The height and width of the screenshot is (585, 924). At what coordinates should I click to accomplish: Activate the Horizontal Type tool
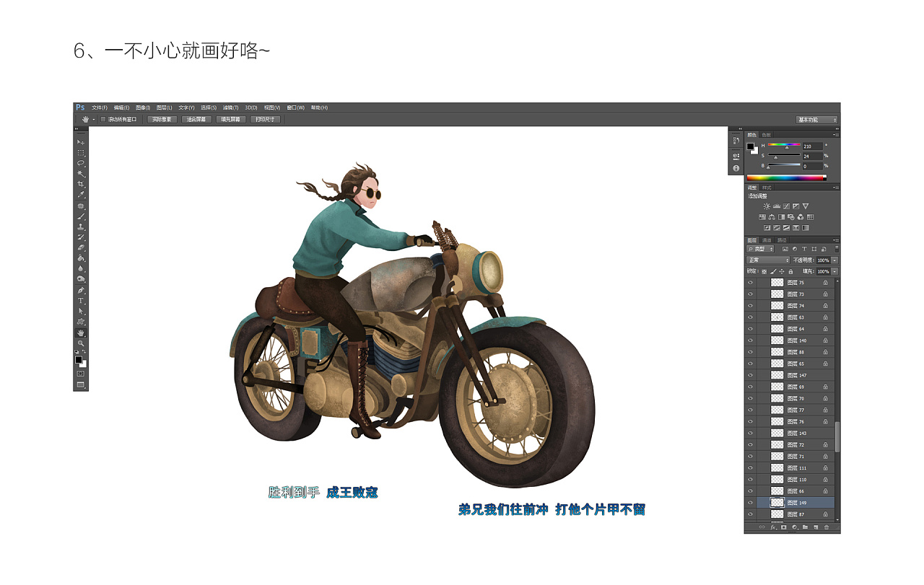point(81,300)
